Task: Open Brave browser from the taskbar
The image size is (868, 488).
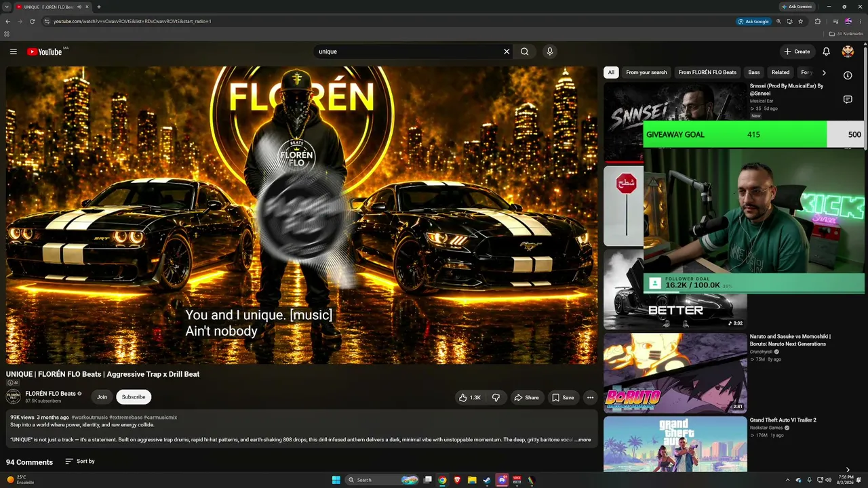Action: [x=457, y=480]
